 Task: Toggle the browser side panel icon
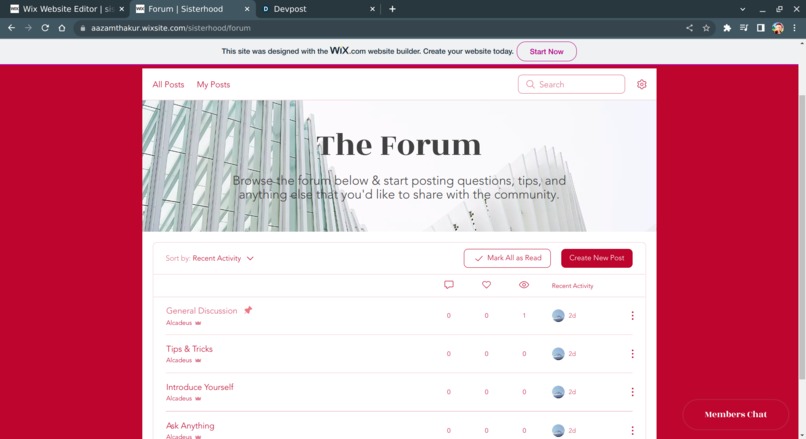tap(761, 28)
